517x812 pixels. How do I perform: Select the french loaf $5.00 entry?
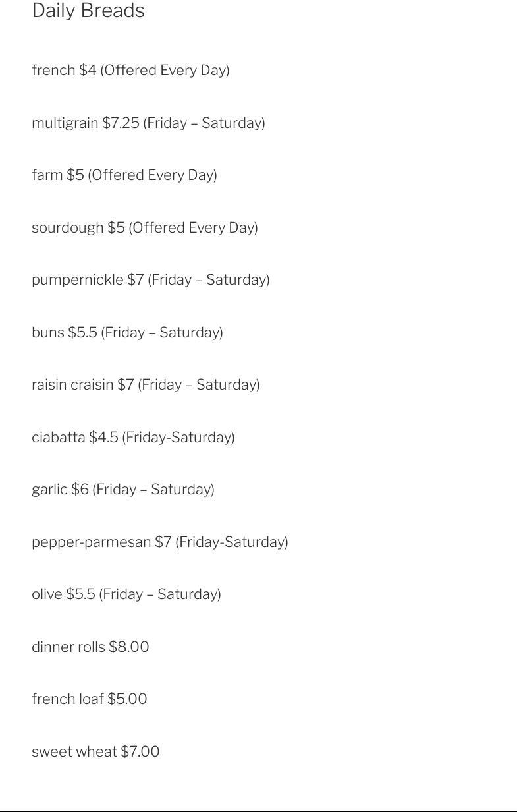[89, 699]
